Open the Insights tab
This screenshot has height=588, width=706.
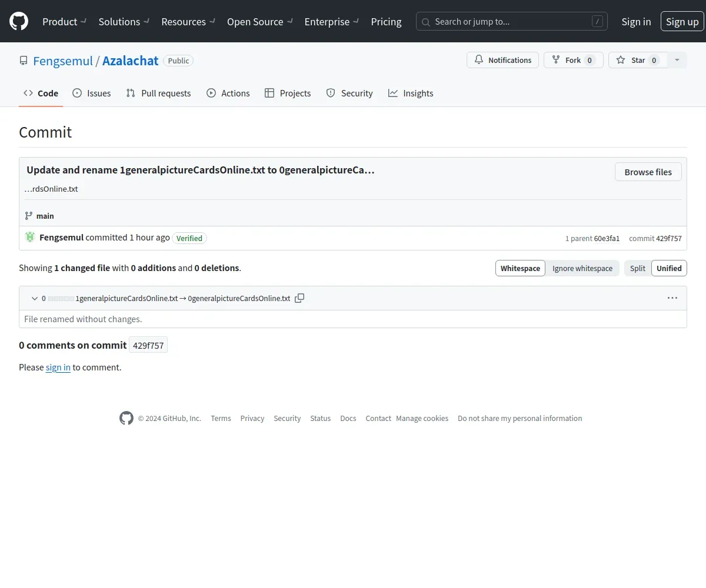[411, 93]
